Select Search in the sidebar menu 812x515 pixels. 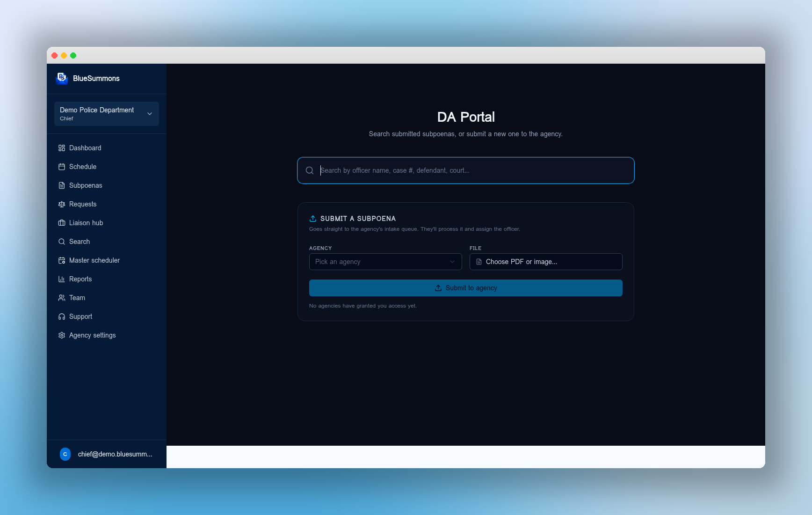tap(107, 242)
